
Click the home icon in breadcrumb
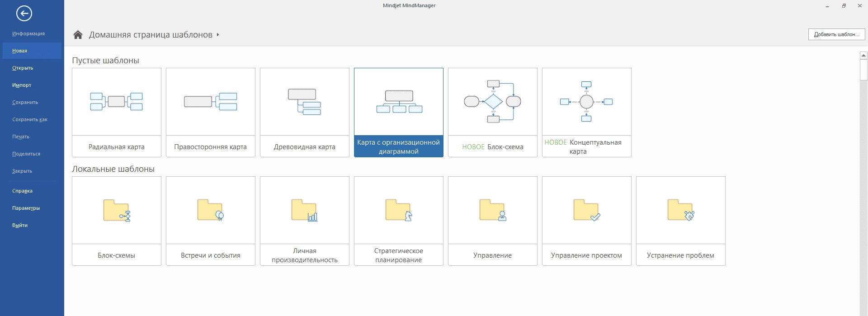78,35
